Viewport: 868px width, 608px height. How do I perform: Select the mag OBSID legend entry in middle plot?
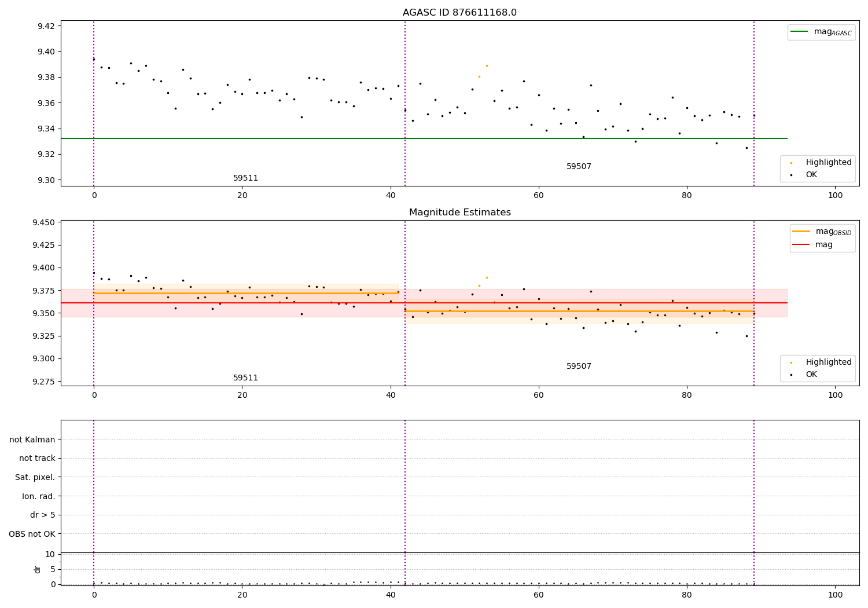click(822, 232)
